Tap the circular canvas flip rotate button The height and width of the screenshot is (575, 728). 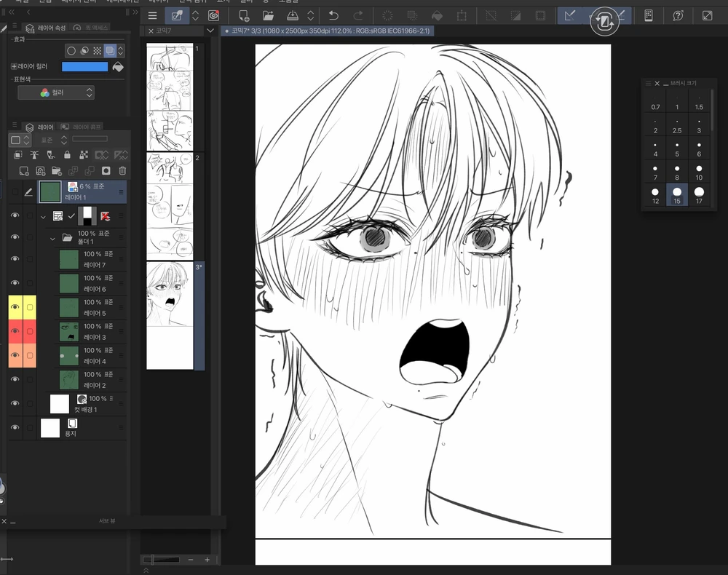(x=604, y=22)
